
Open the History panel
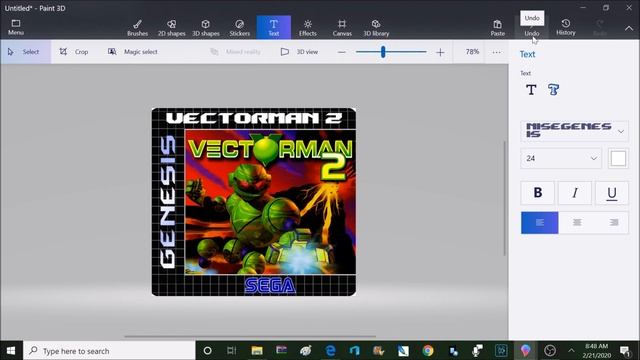pos(566,27)
